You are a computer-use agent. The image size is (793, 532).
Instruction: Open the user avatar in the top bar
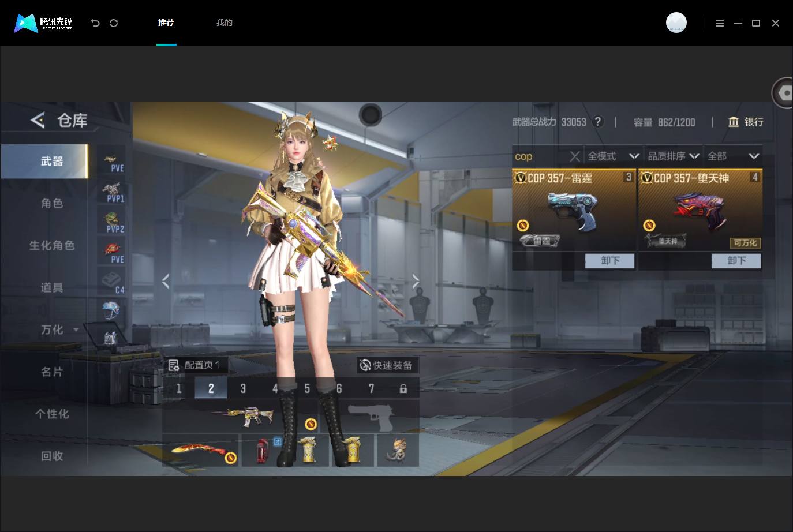pos(676,23)
